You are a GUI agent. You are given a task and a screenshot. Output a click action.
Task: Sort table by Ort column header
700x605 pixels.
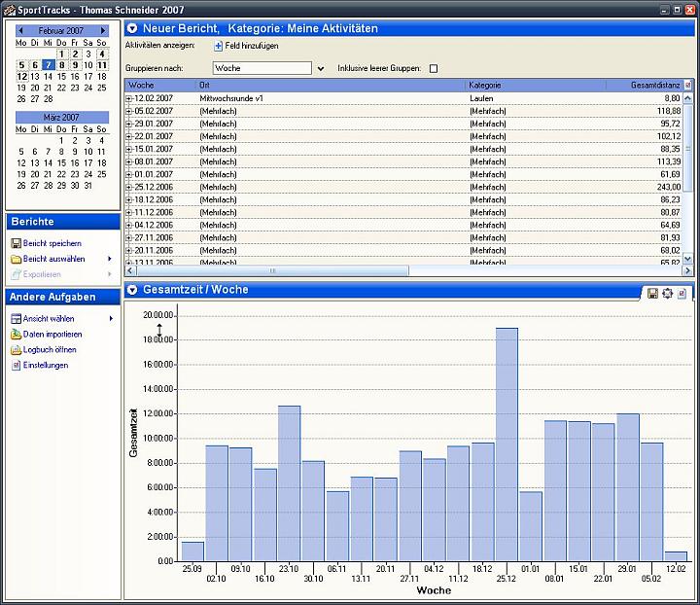click(x=331, y=85)
